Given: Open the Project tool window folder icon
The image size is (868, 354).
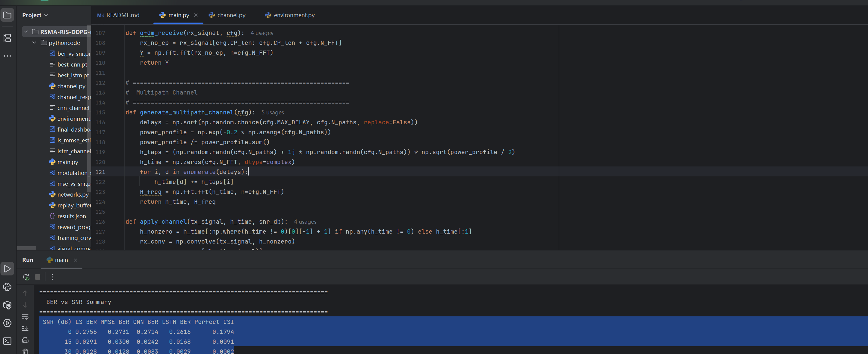Looking at the screenshot, I should click(7, 15).
